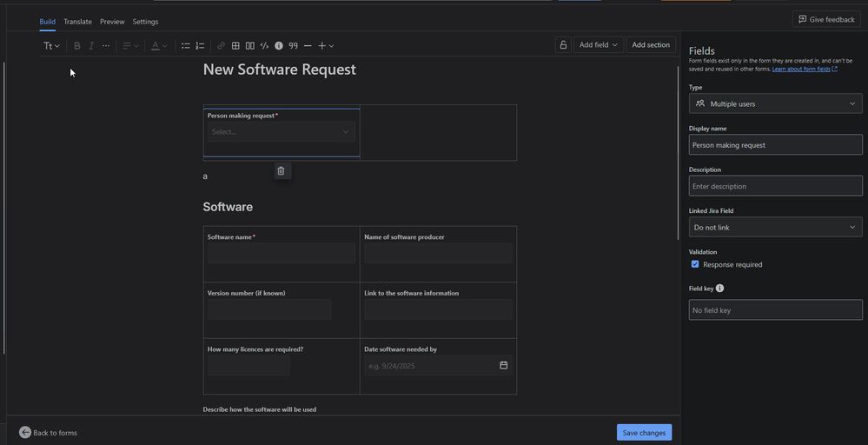
Task: Expand the Linked Jira Field dropdown
Action: (x=775, y=228)
